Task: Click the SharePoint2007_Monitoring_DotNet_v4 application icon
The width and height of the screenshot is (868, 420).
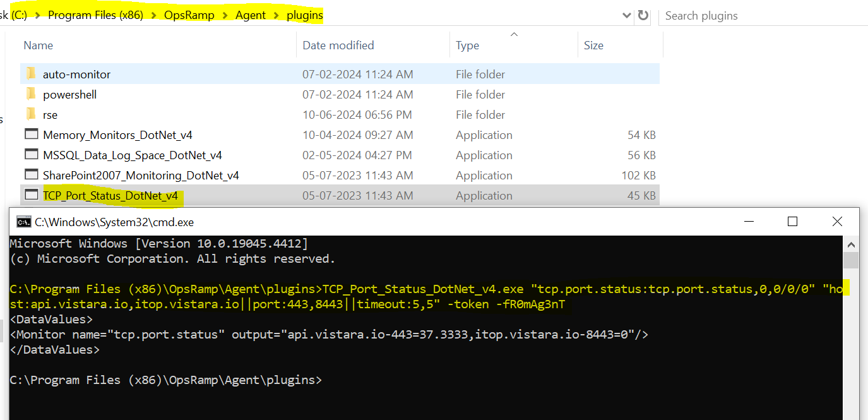Action: 31,175
